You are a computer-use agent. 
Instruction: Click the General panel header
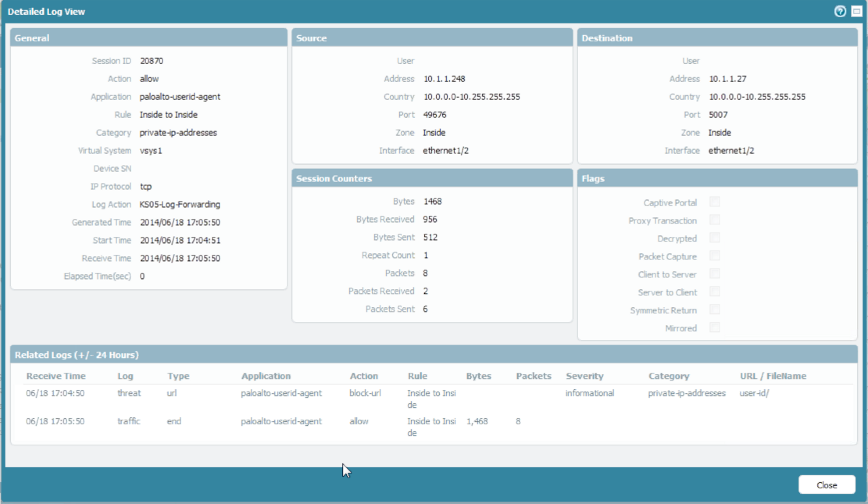click(x=149, y=38)
